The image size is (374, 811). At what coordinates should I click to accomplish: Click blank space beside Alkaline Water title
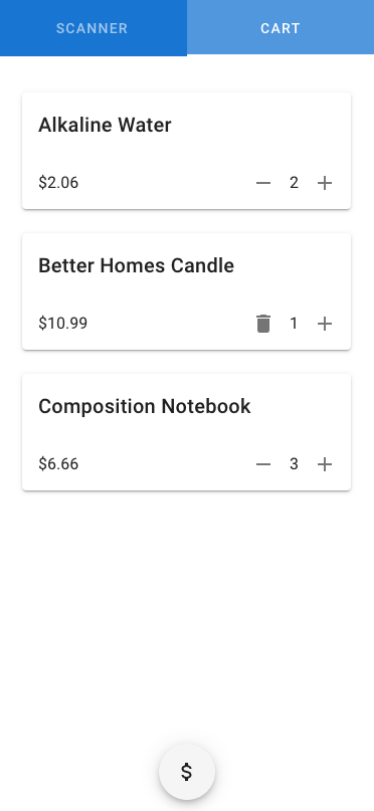pyautogui.click(x=259, y=125)
